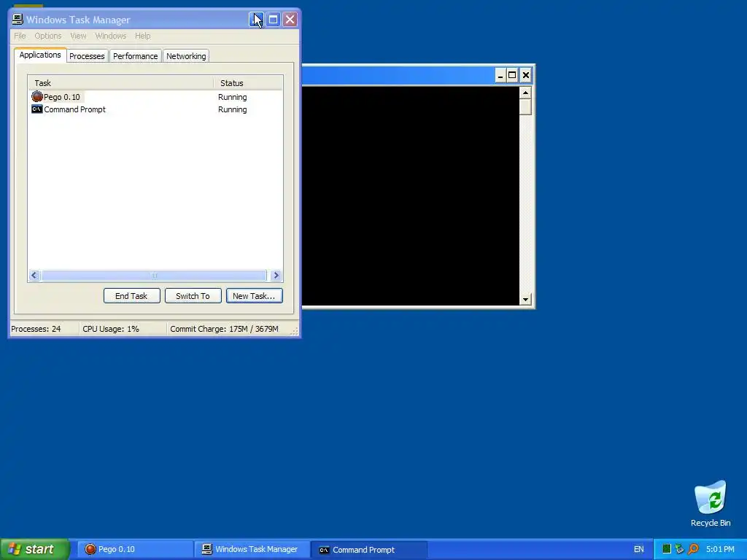Click the orange magnifier tray icon
747x560 pixels.
point(693,550)
